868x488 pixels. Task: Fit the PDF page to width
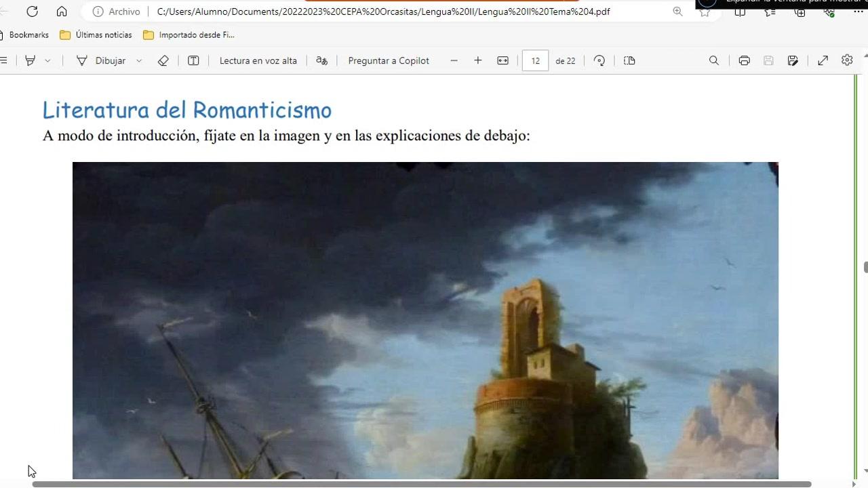click(x=502, y=60)
